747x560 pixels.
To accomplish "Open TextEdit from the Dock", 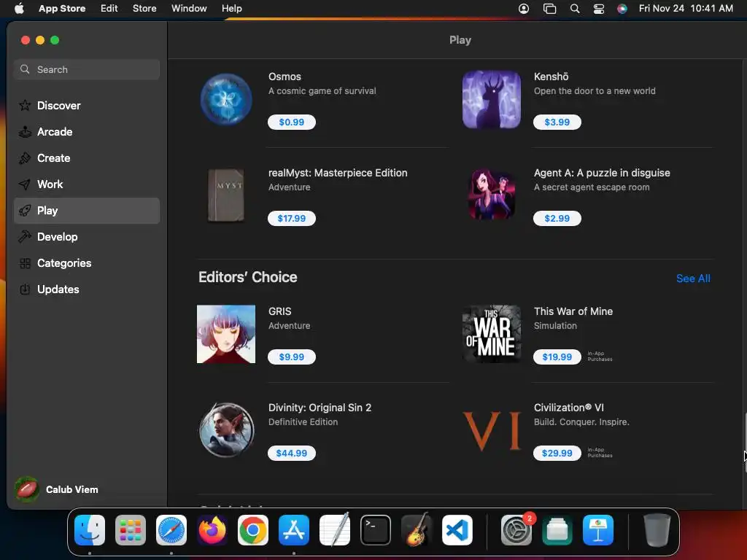I will (335, 530).
